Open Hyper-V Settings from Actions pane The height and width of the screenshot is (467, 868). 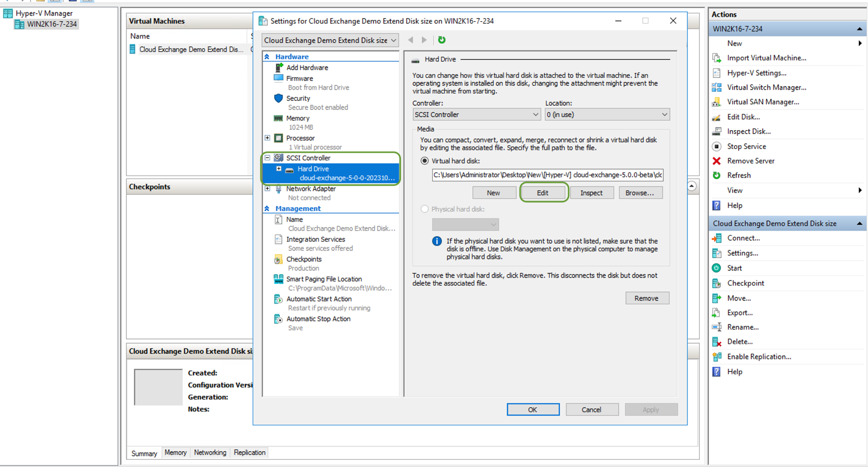coord(757,73)
